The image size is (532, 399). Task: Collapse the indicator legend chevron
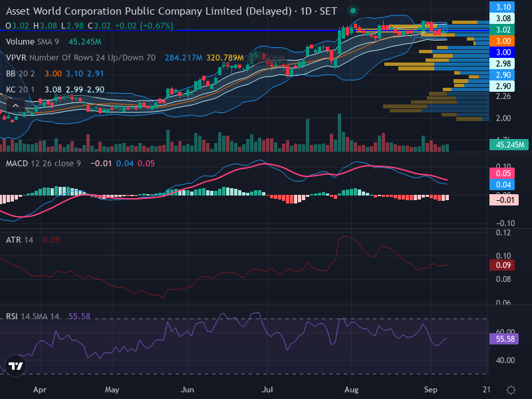pyautogui.click(x=15, y=106)
